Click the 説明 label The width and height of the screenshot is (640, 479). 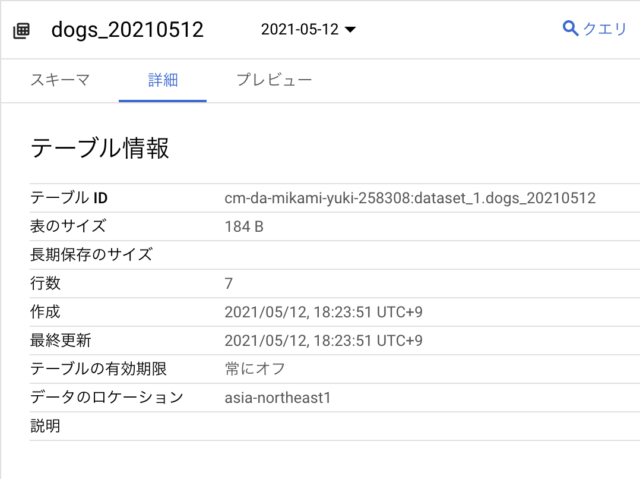tap(45, 426)
